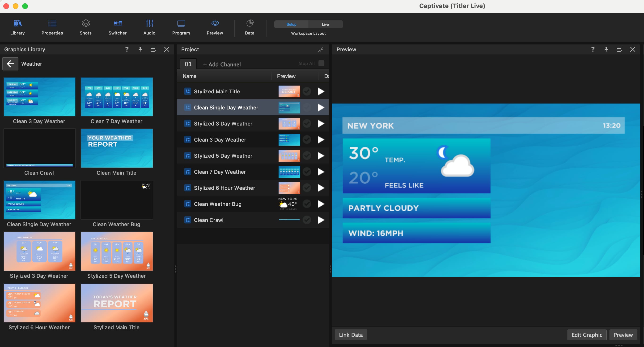
Task: Play the Clean Weather Bug graphic
Action: point(321,204)
